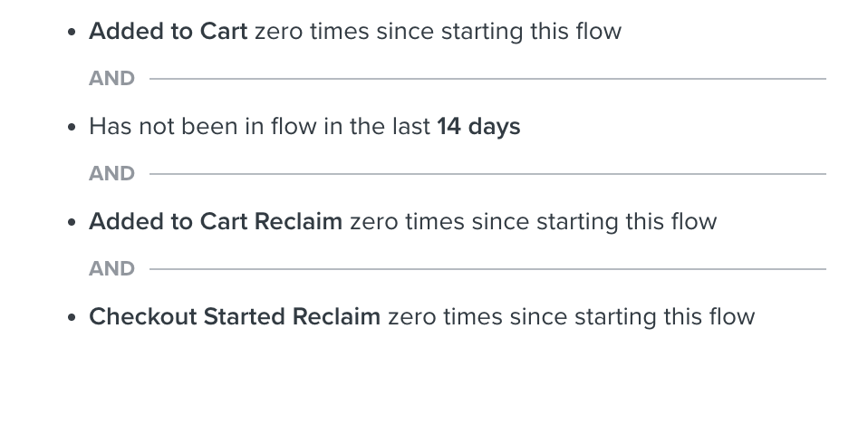Click the "Checkout Started Reclaim" metric name
This screenshot has width=868, height=435.
[x=235, y=317]
